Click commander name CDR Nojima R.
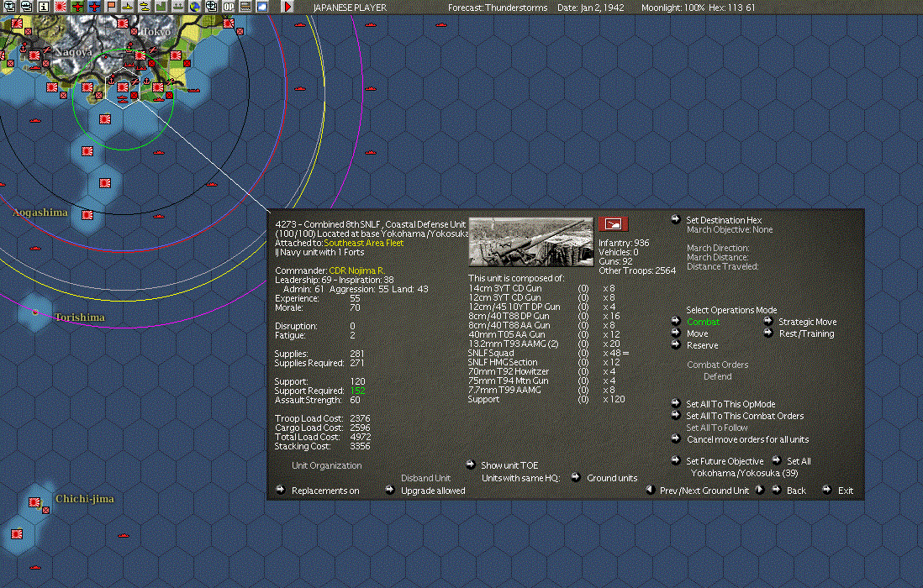Viewport: 923px width, 588px height. tap(356, 270)
